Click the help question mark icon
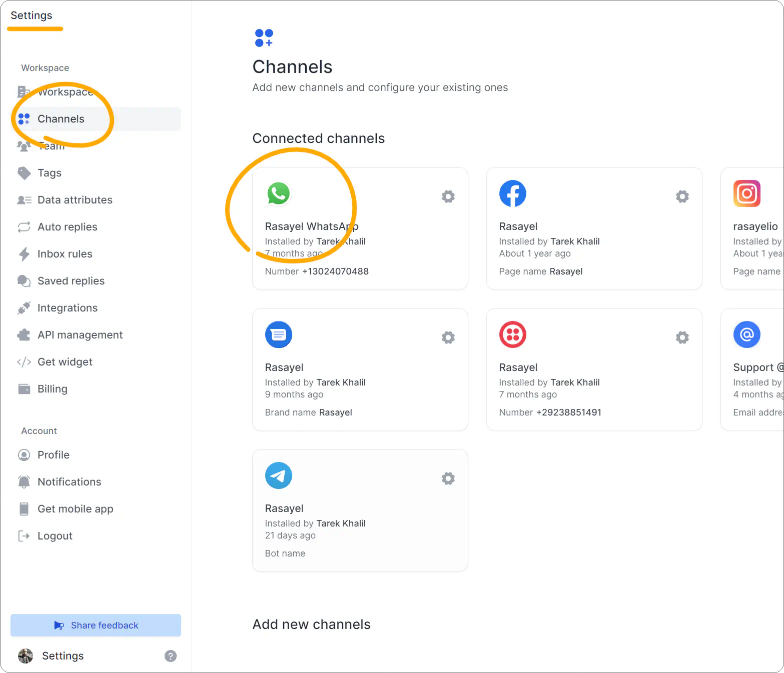 (x=171, y=656)
